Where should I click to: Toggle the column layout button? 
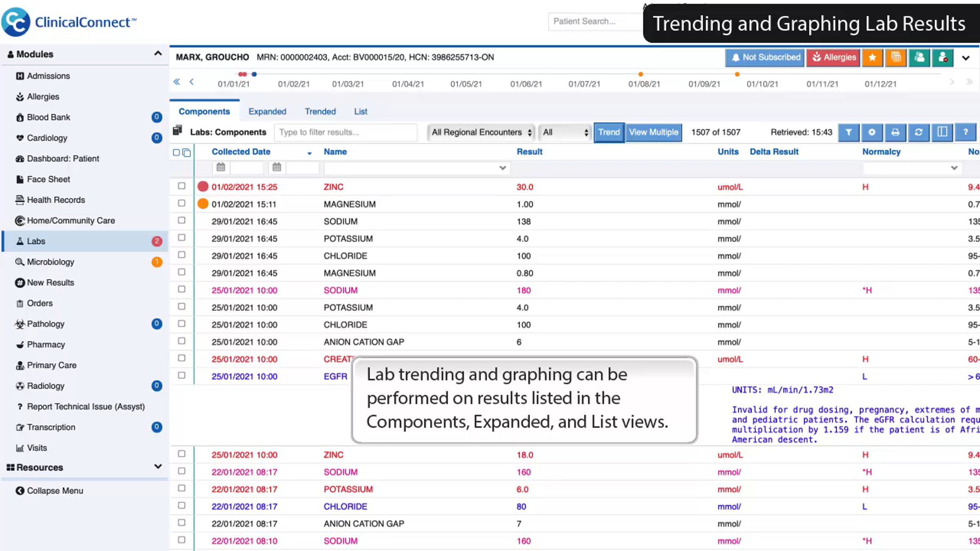click(942, 132)
